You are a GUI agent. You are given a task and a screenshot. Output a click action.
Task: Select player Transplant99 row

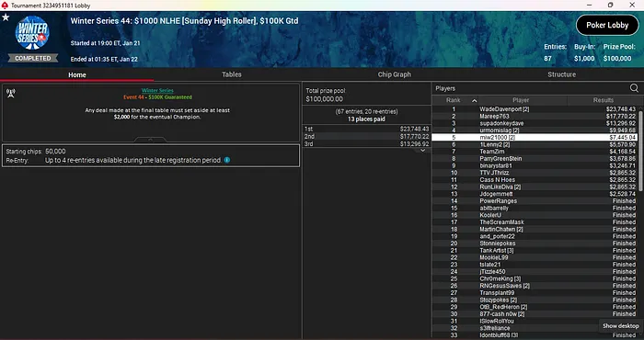[x=535, y=293]
